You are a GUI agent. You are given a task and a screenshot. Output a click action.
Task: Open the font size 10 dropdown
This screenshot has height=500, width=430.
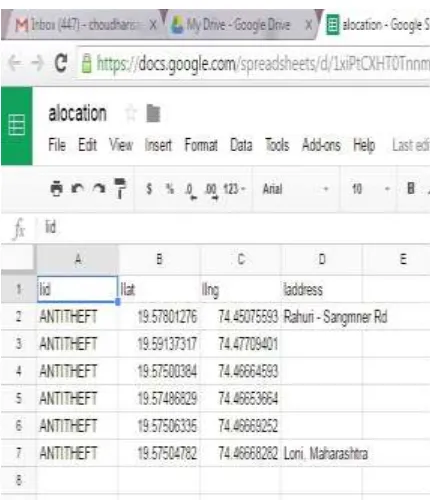pyautogui.click(x=370, y=189)
